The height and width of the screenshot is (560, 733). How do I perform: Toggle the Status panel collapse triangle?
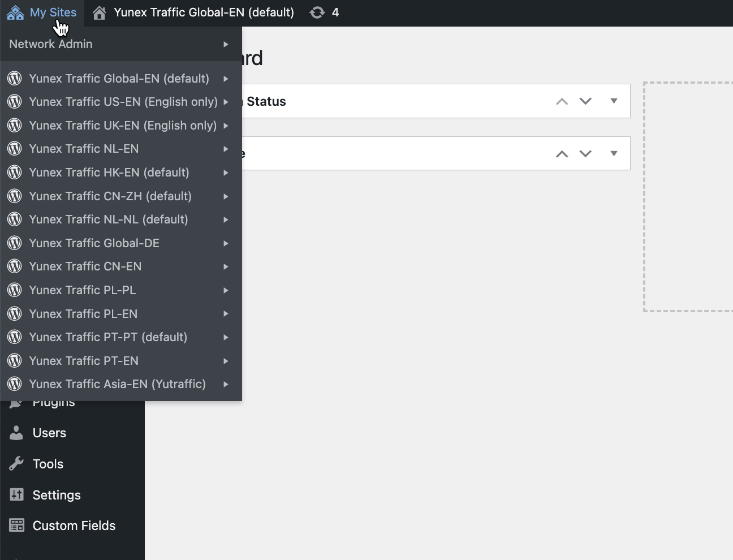tap(614, 101)
